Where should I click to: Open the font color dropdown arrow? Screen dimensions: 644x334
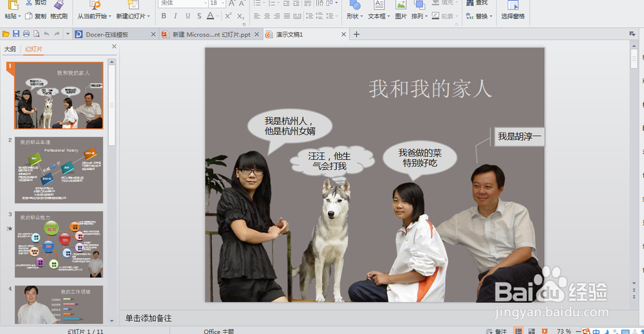tap(217, 17)
